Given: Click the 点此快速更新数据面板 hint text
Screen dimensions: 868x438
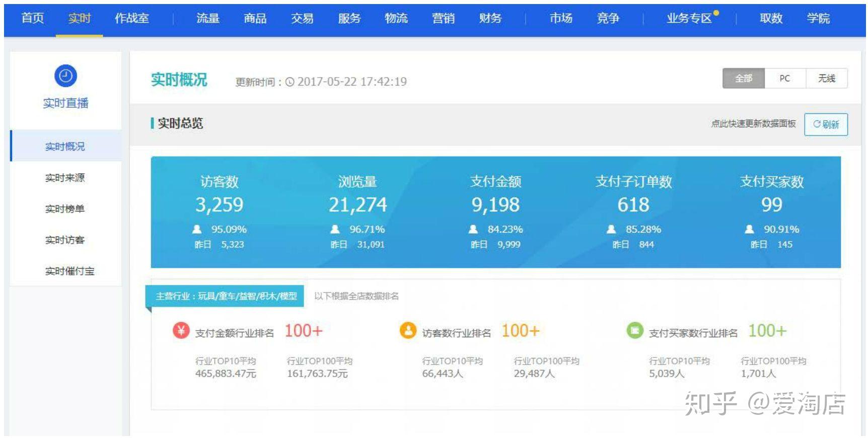Looking at the screenshot, I should coord(753,124).
